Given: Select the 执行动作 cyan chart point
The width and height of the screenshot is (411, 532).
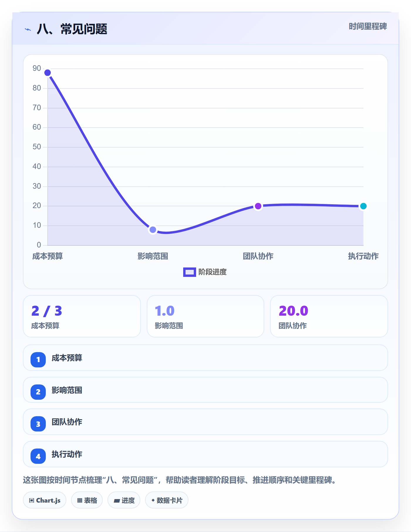Looking at the screenshot, I should [363, 206].
